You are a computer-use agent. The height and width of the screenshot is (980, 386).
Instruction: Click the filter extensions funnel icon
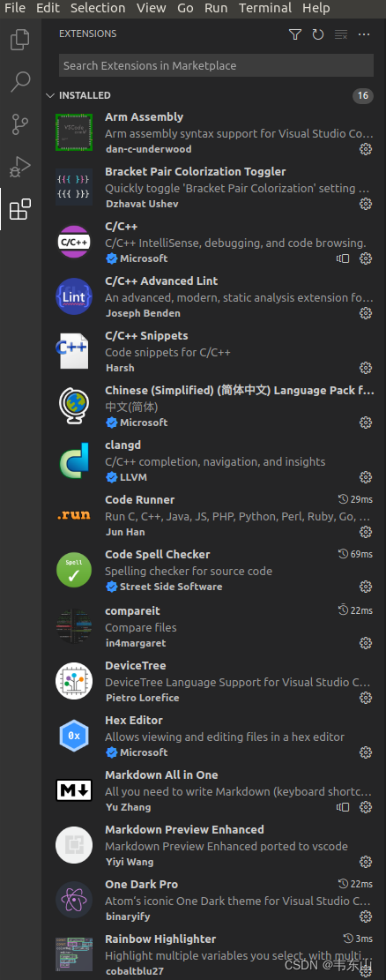coord(295,34)
